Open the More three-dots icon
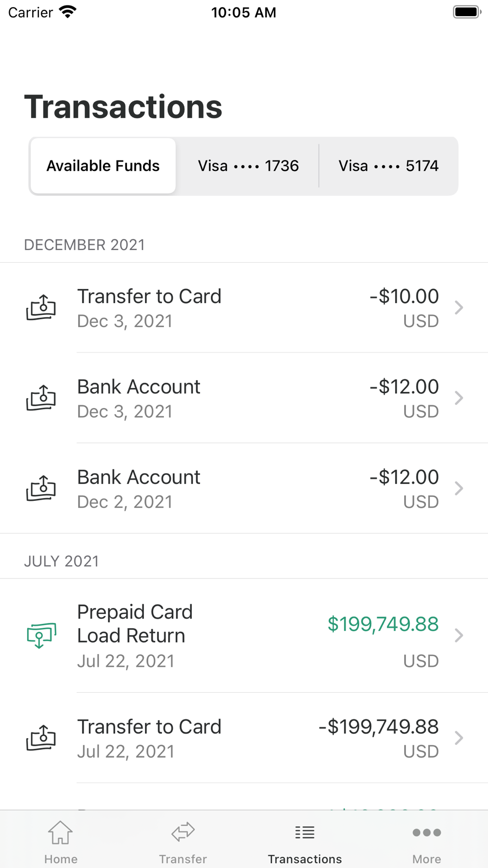This screenshot has height=868, width=488. [x=427, y=832]
